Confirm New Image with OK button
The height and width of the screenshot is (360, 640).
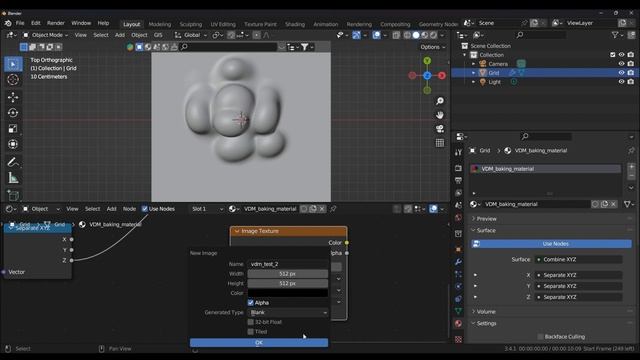259,342
